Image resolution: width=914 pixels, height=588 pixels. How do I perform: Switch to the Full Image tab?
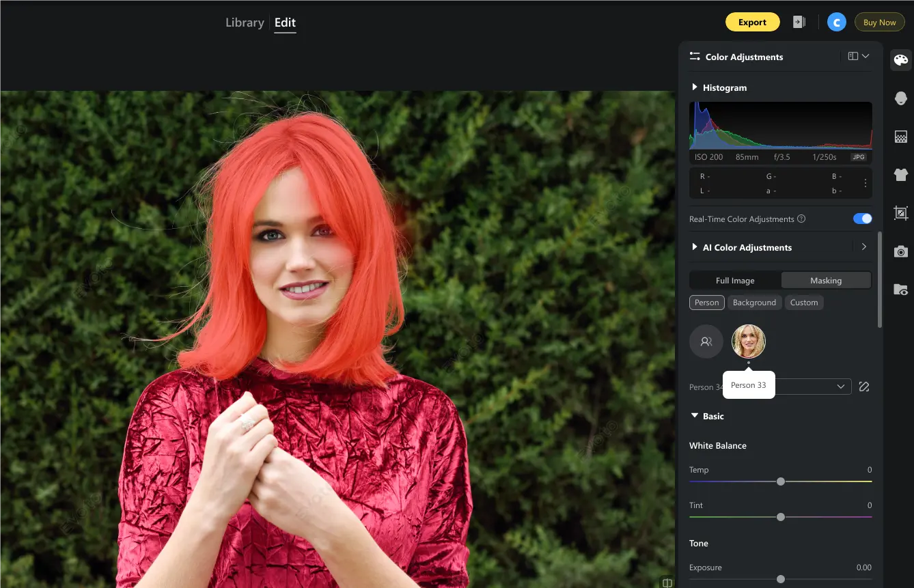[735, 281]
